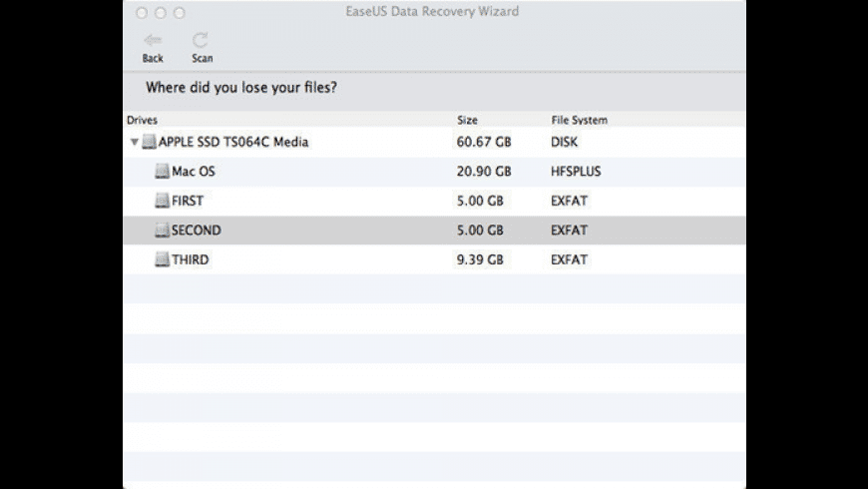This screenshot has width=868, height=489.
Task: Click the APPLE SSD disk icon
Action: [x=149, y=142]
